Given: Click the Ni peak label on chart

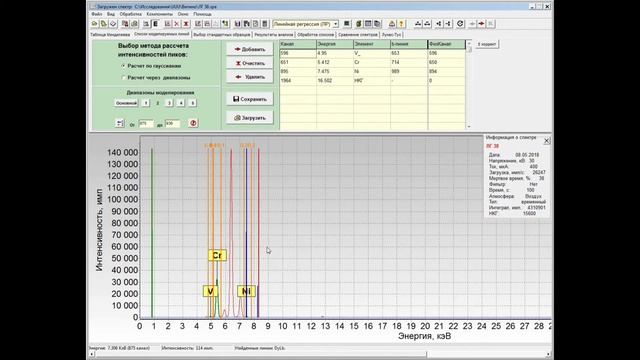Looking at the screenshot, I should (x=246, y=291).
